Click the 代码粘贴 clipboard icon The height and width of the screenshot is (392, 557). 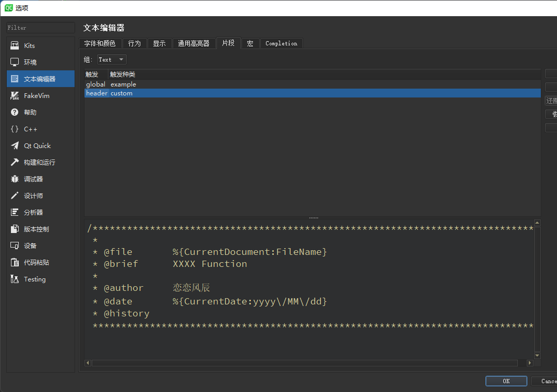tap(15, 262)
